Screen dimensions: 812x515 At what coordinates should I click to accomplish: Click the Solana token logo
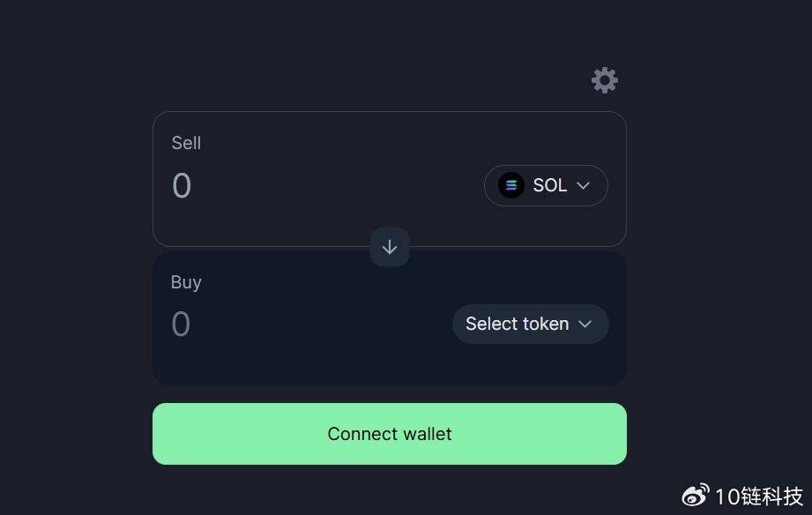click(511, 185)
